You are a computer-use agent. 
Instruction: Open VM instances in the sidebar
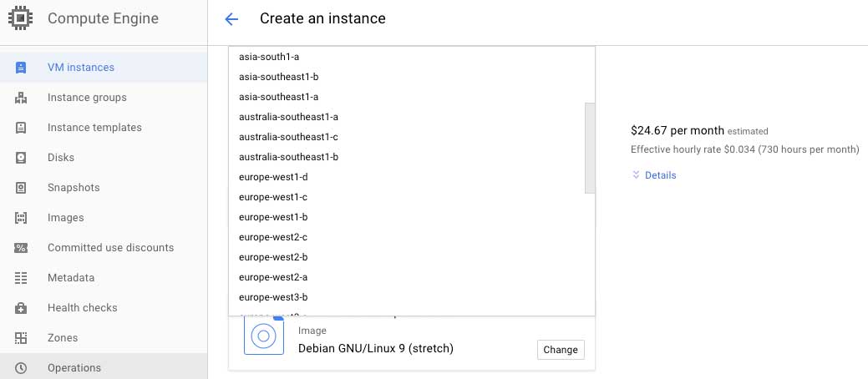point(81,68)
